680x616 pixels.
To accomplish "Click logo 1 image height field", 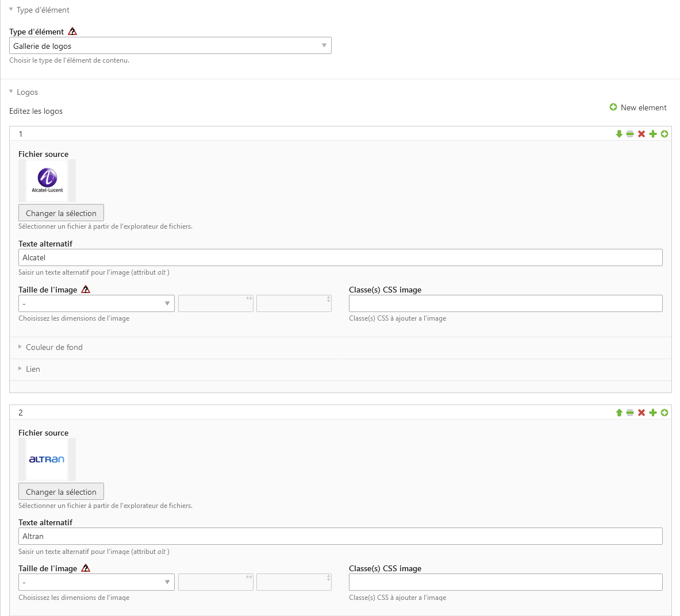I will 294,303.
